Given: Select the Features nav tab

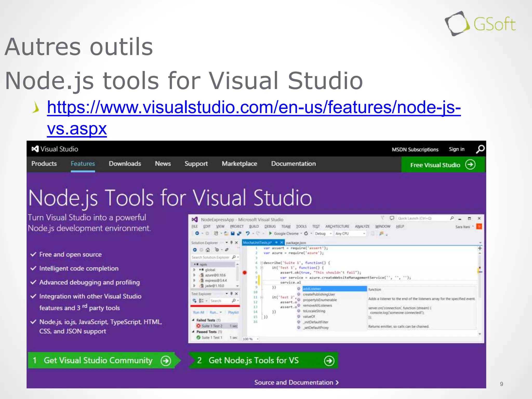Looking at the screenshot, I should [x=83, y=164].
